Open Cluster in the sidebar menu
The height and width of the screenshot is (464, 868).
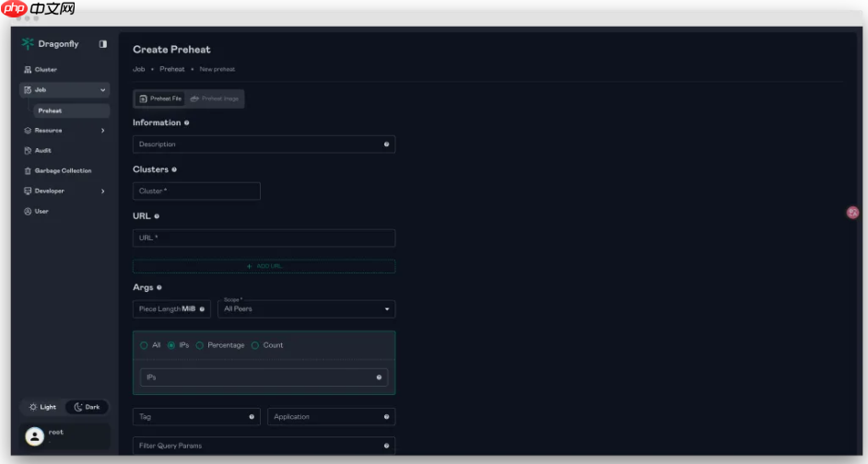pos(65,70)
